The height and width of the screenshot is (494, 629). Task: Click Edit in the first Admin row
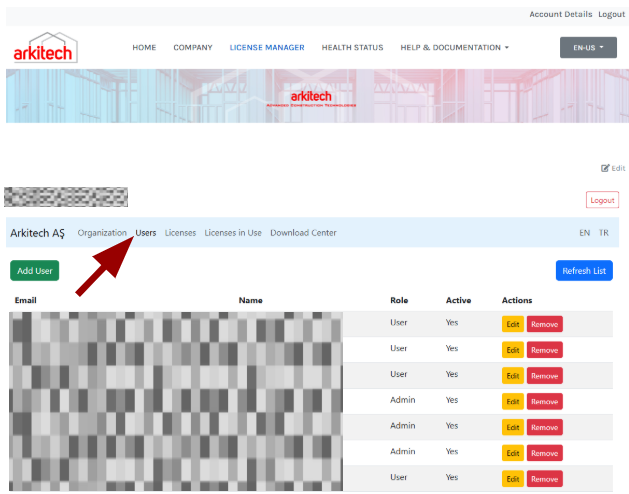[x=513, y=401]
